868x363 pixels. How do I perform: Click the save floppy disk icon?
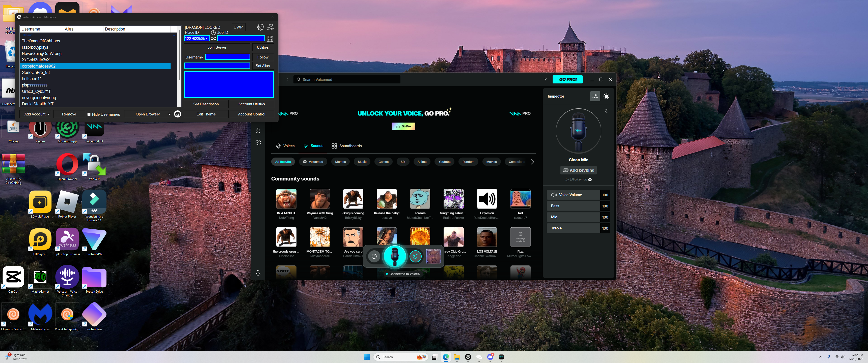click(269, 39)
